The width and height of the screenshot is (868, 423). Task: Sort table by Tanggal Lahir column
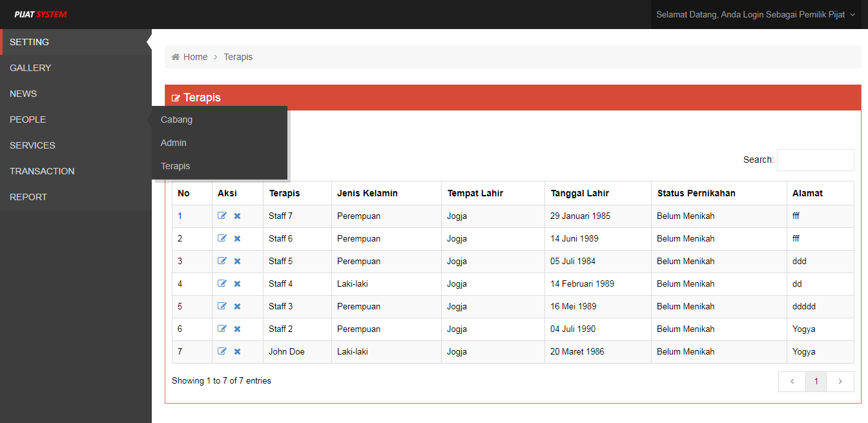579,193
